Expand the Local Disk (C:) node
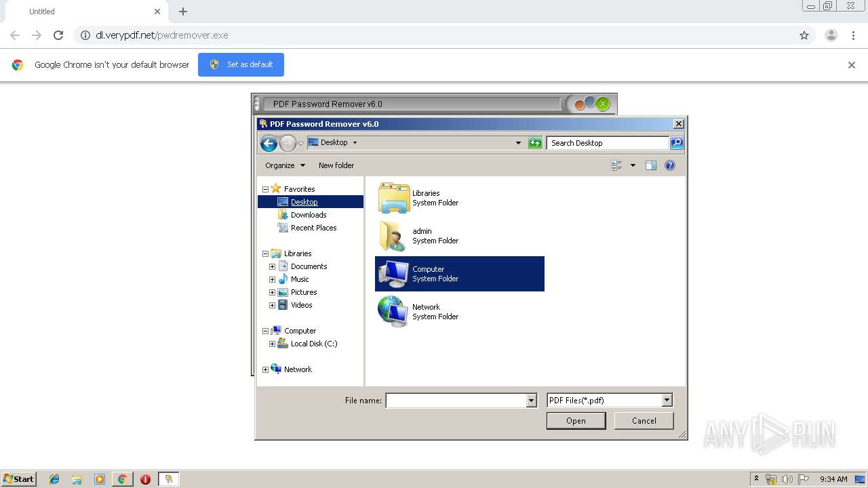This screenshot has height=488, width=868. point(272,344)
